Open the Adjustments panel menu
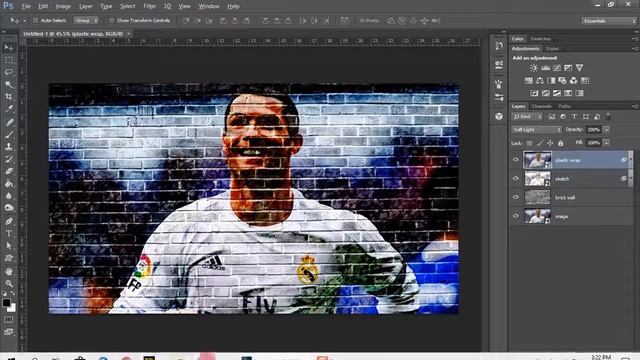Screen dimensions: 640x360 (635, 49)
